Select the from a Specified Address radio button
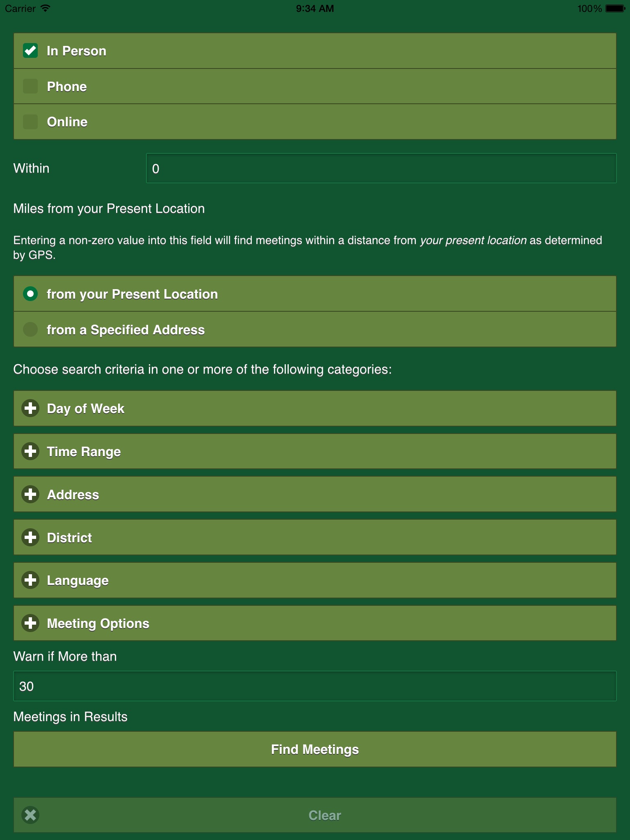Image resolution: width=630 pixels, height=840 pixels. coord(30,329)
